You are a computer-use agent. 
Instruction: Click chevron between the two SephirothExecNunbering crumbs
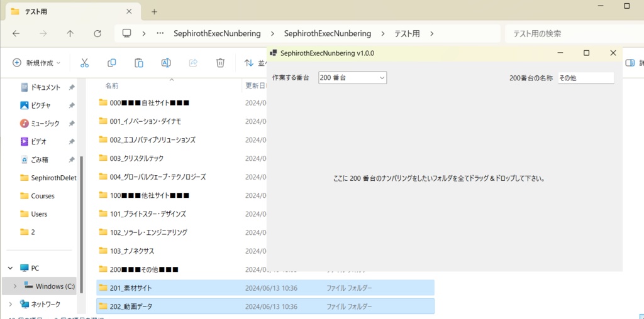272,34
